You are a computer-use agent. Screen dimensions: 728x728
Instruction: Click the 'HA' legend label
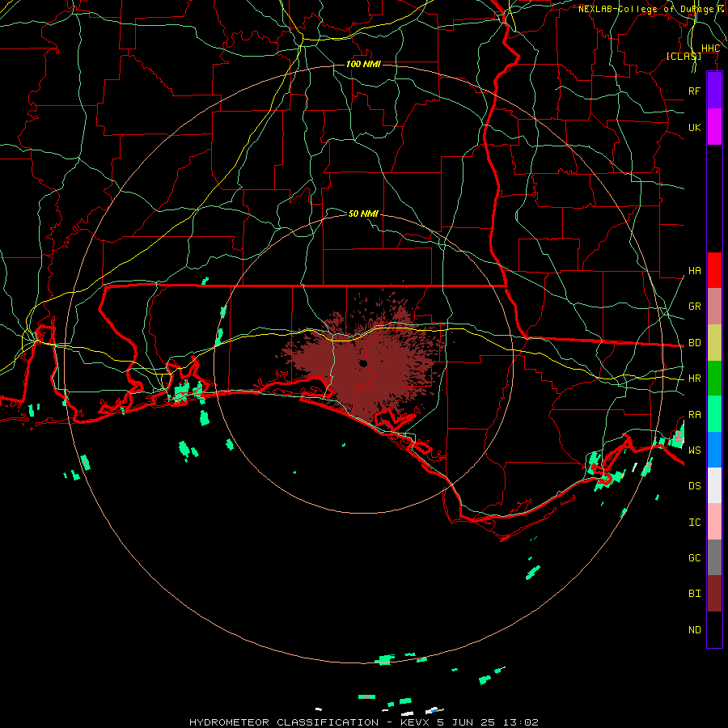point(694,271)
